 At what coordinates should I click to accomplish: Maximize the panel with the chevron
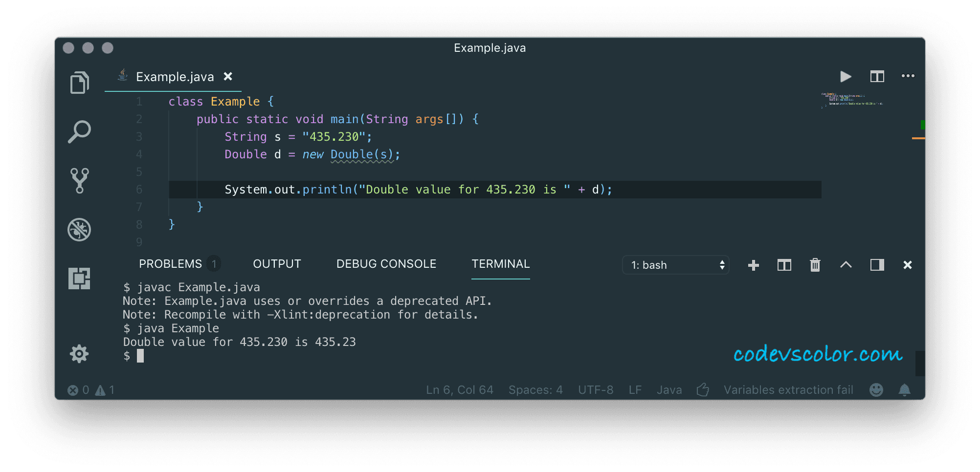click(846, 264)
